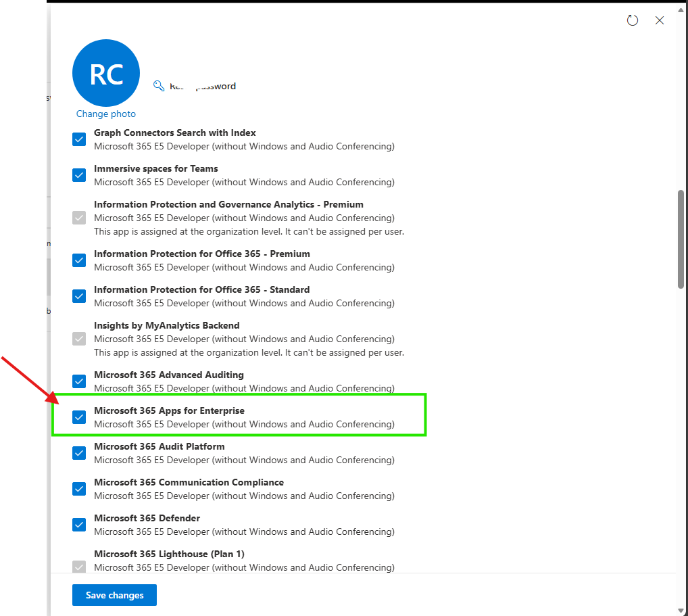Select the 'Insights by MyAnalytics Backend' label

click(x=167, y=325)
